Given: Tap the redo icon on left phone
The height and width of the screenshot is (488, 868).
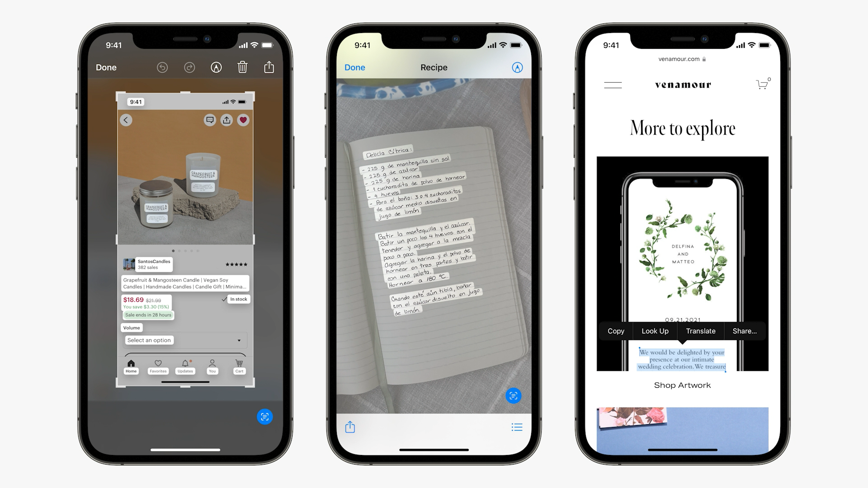Looking at the screenshot, I should click(x=189, y=67).
